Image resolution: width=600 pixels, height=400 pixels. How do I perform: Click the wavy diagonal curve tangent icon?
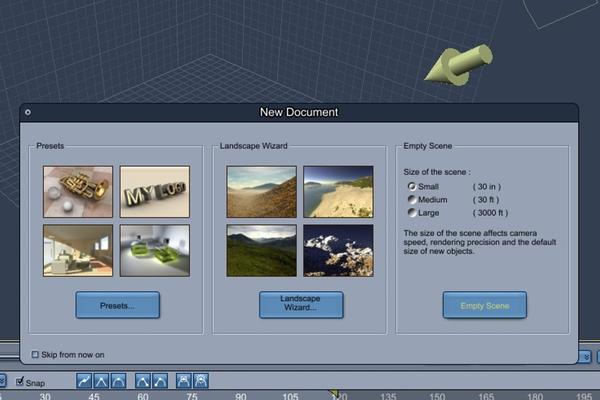pyautogui.click(x=84, y=381)
